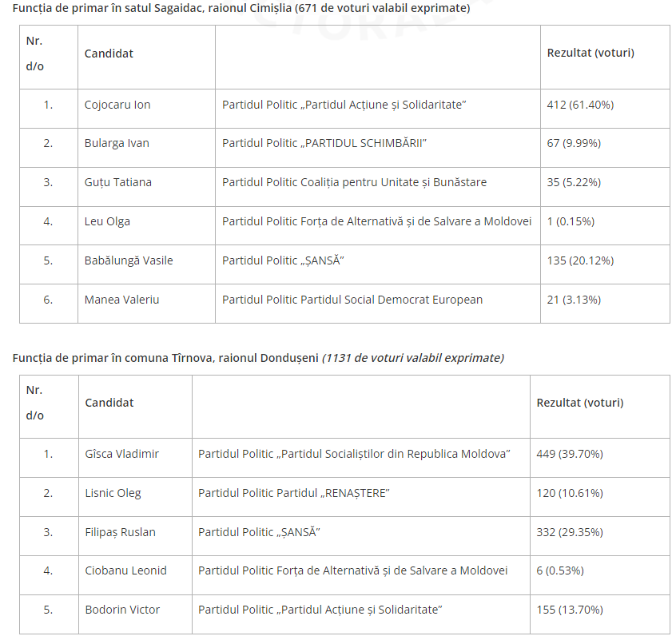Click candidate Guțu Tatiana's name
The height and width of the screenshot is (636, 672).
[x=118, y=182]
